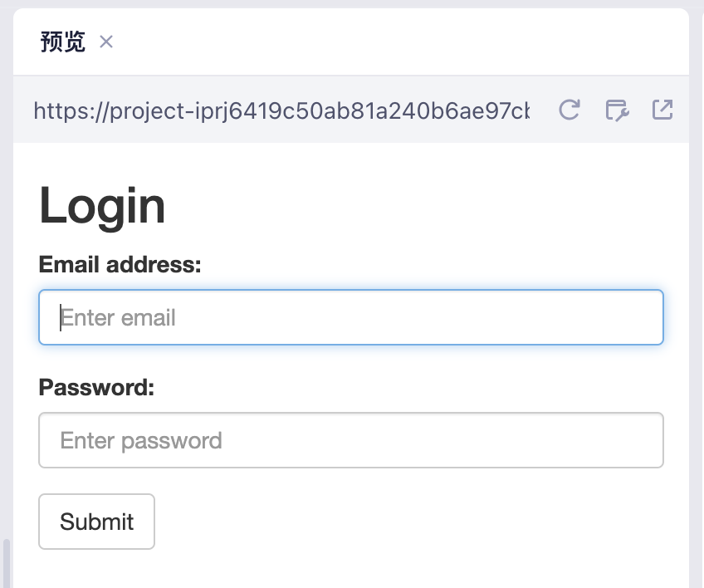704x588 pixels.
Task: Open the preview debugging tools icon
Action: point(618,110)
